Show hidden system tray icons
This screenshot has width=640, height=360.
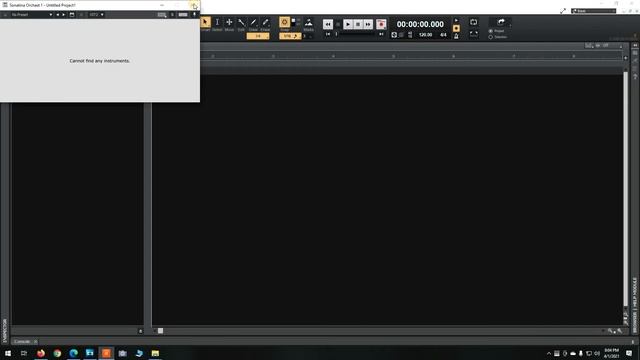click(549, 353)
